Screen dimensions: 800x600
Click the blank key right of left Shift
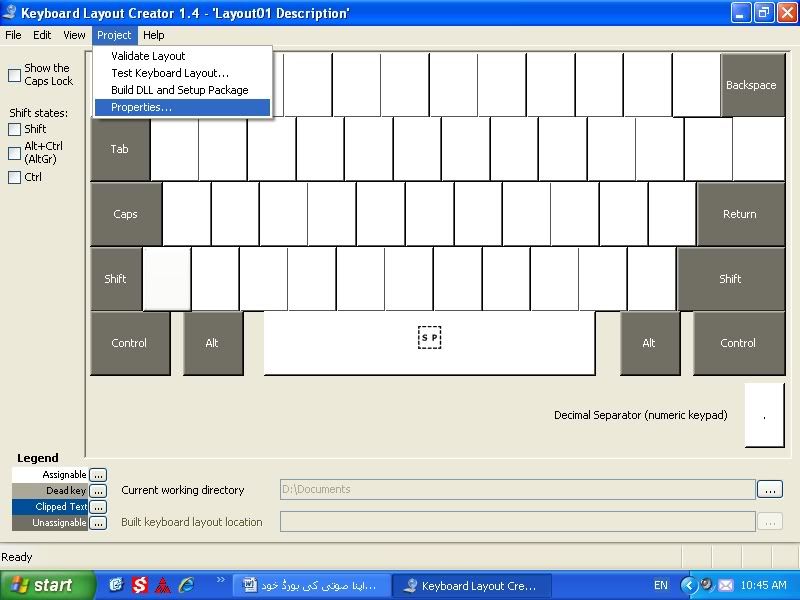167,279
